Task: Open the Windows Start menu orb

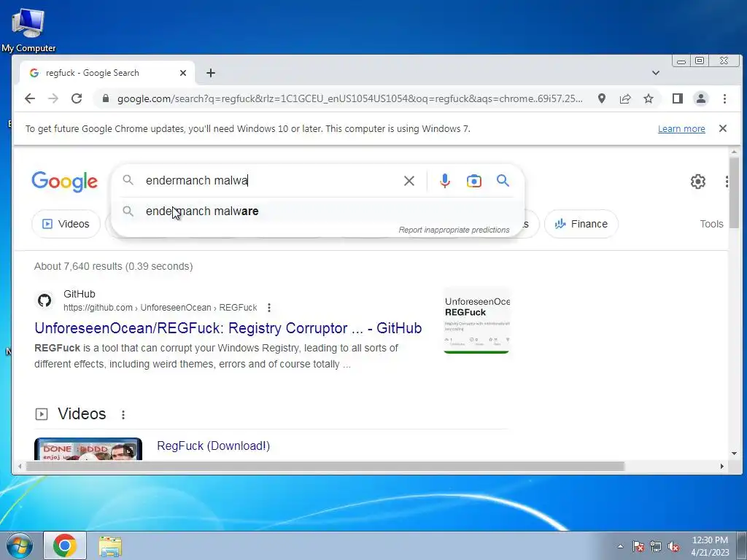Action: tap(20, 545)
